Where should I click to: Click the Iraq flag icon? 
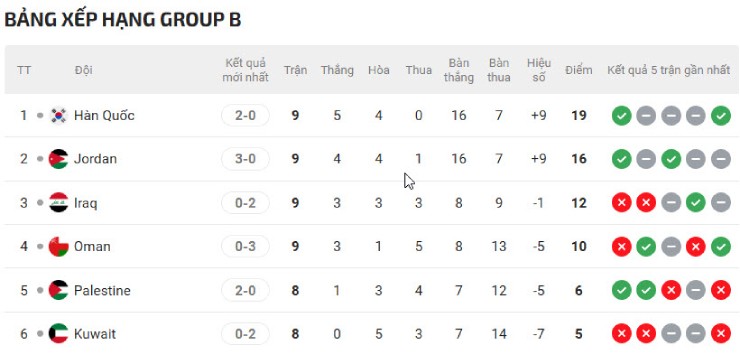[59, 203]
